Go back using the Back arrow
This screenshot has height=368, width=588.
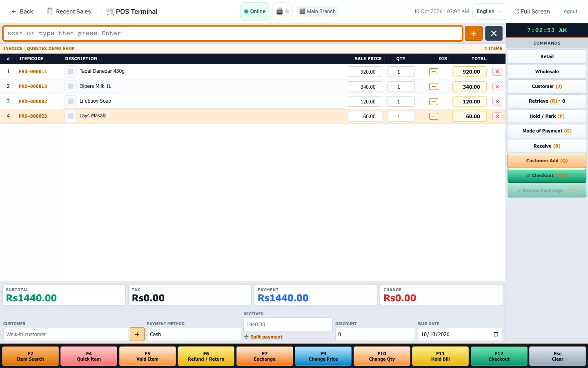coord(22,11)
